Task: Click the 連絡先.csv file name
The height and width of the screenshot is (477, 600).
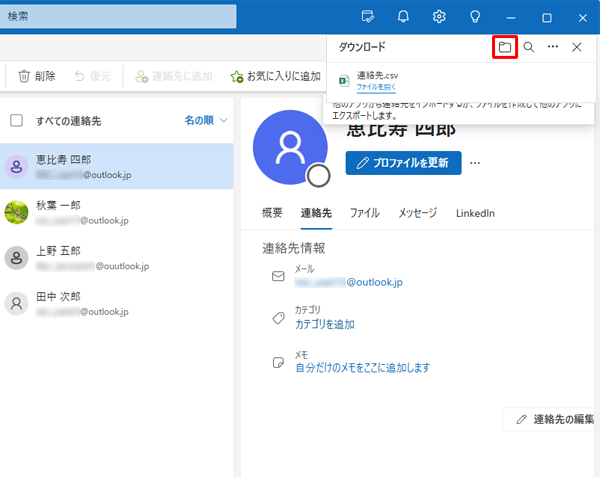Action: tap(377, 75)
